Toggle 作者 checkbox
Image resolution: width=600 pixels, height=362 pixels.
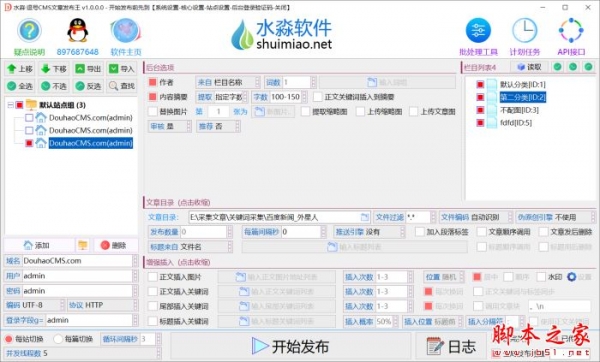[x=153, y=82]
